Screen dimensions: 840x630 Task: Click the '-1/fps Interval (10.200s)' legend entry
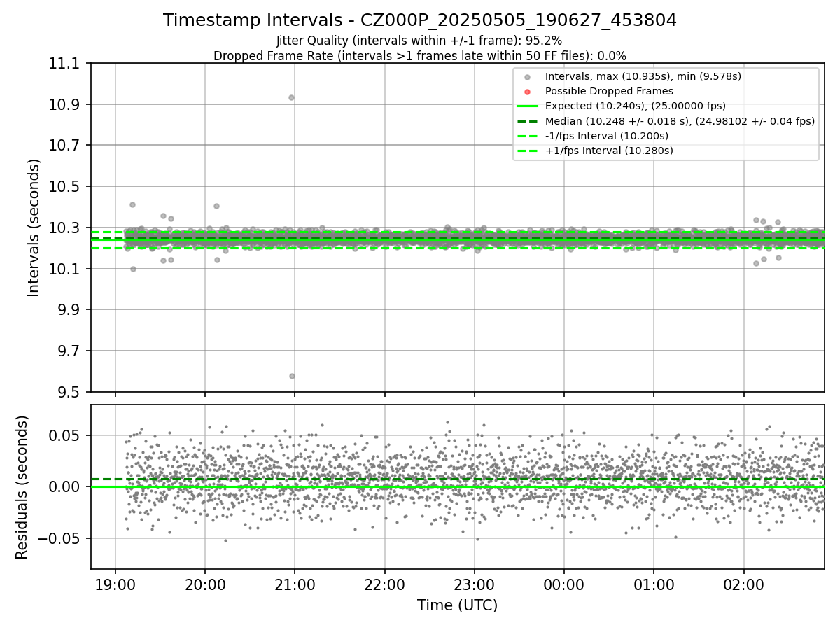click(606, 136)
